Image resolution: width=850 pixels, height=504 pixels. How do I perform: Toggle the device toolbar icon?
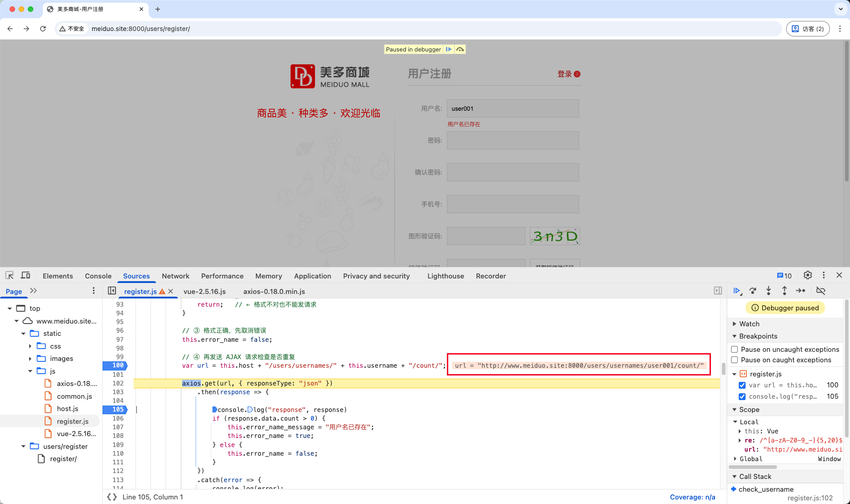tap(26, 276)
